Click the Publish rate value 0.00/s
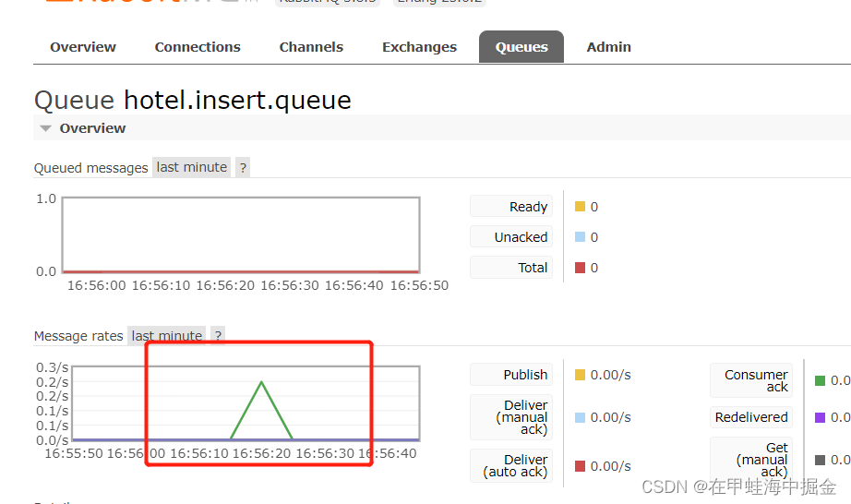Image resolution: width=851 pixels, height=504 pixels. pos(611,375)
